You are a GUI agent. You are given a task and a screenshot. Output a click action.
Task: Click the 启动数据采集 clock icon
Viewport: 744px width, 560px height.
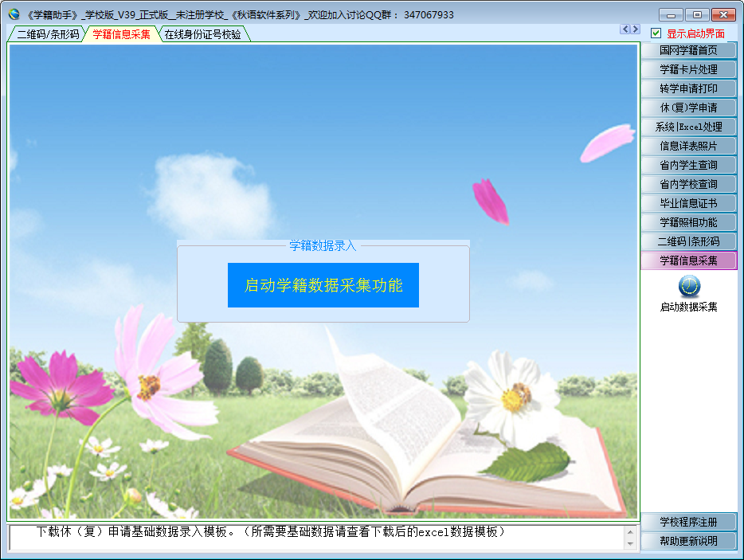tap(689, 286)
